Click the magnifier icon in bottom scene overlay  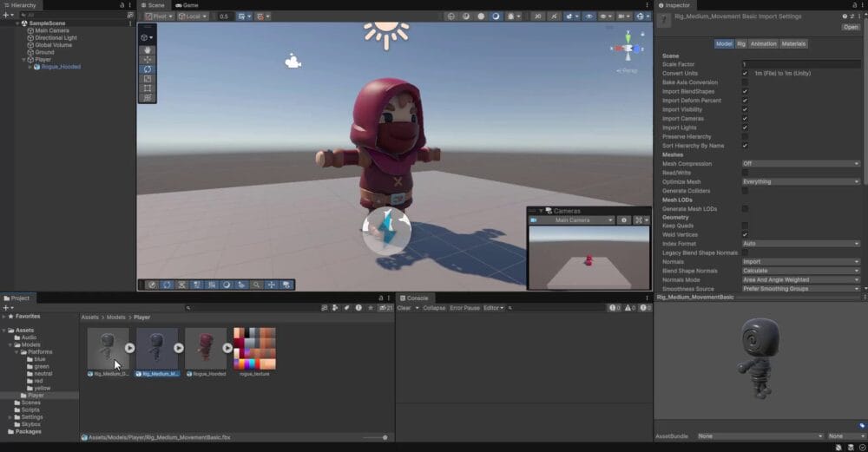coord(256,285)
